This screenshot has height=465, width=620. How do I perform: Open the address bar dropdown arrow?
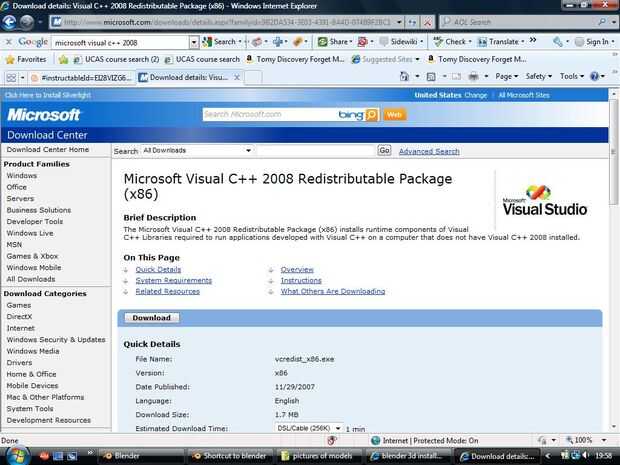[399, 22]
